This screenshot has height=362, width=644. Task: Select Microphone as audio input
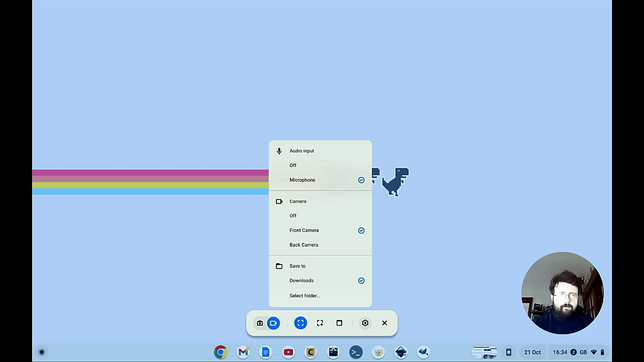click(x=302, y=179)
